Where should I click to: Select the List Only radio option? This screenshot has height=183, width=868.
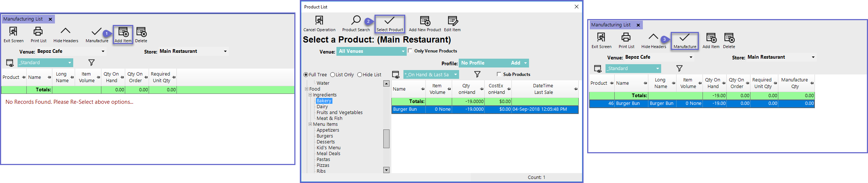tap(333, 75)
